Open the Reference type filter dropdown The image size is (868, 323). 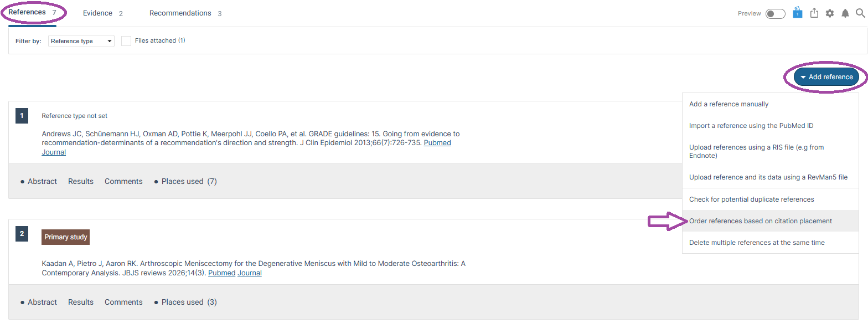pos(81,41)
